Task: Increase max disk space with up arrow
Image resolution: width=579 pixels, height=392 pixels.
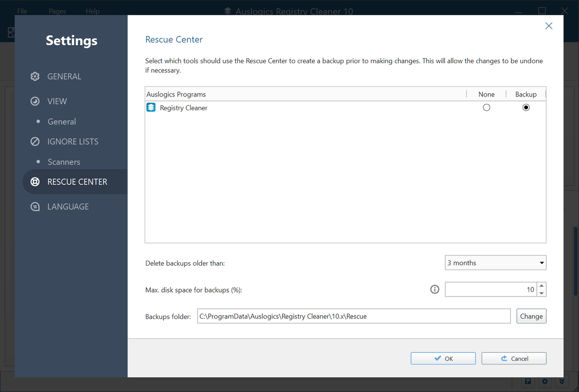Action: point(541,286)
